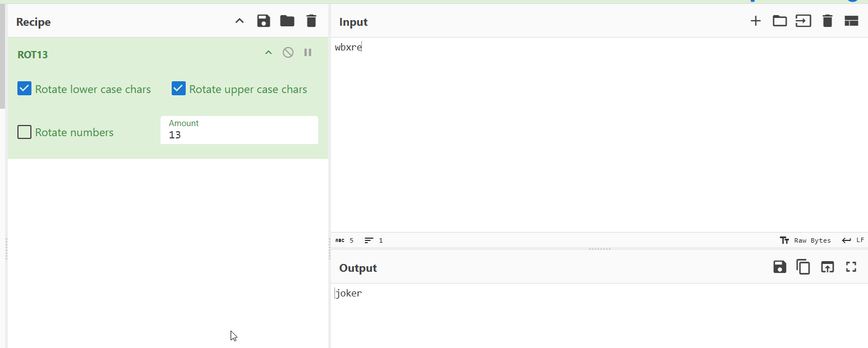This screenshot has width=868, height=348.
Task: Open file as input icon
Action: point(803,21)
